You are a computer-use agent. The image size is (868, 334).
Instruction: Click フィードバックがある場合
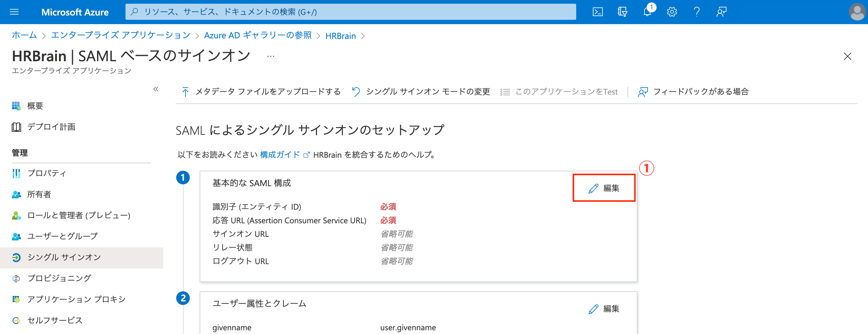(x=693, y=92)
